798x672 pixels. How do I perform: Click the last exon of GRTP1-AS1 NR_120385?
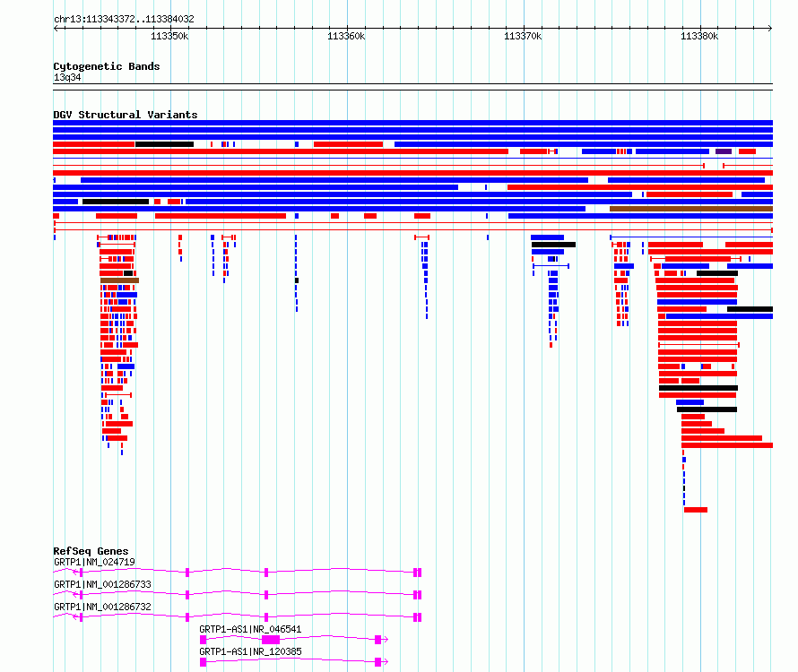[377, 662]
